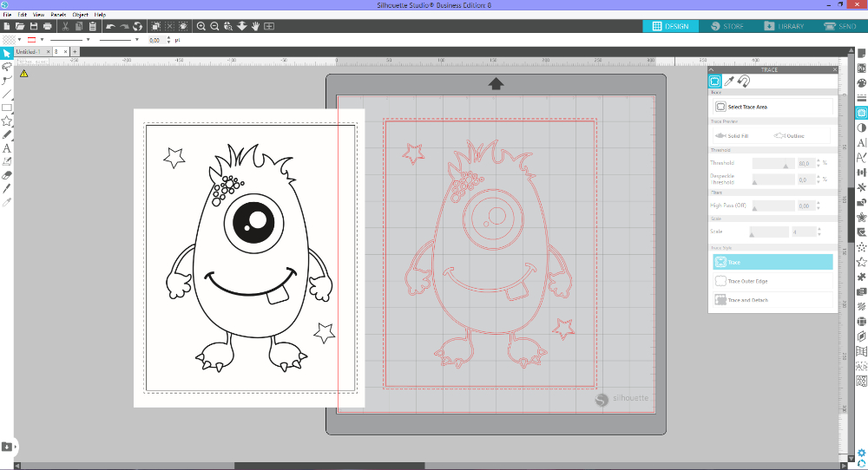Viewport: 868px width, 470px height.
Task: Adjust the Scale slider
Action: (769, 232)
